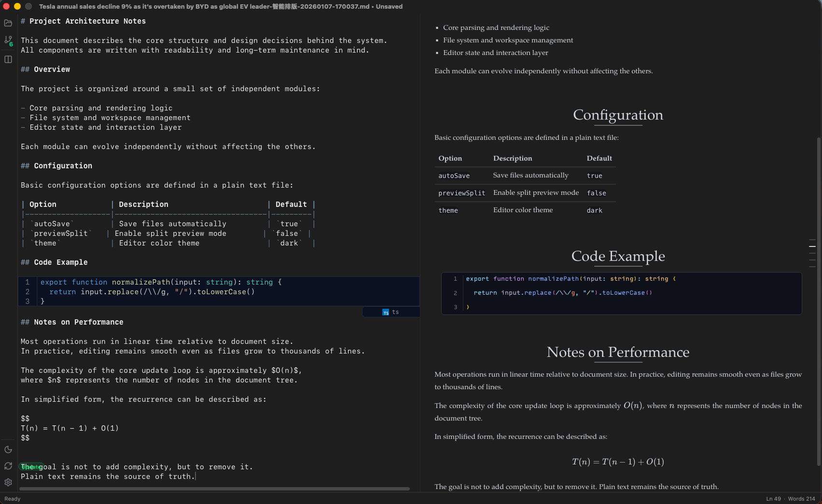Click line number 2 in the editor code block
Image resolution: width=822 pixels, height=504 pixels.
point(27,292)
